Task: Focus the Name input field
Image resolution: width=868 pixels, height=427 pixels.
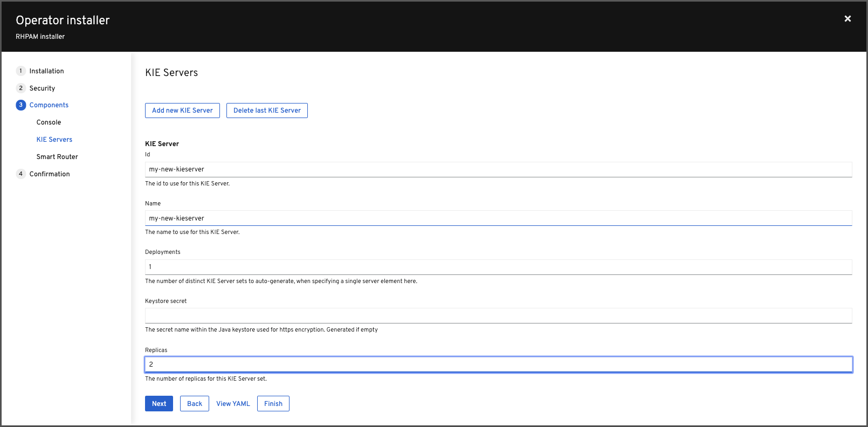Action: [498, 218]
